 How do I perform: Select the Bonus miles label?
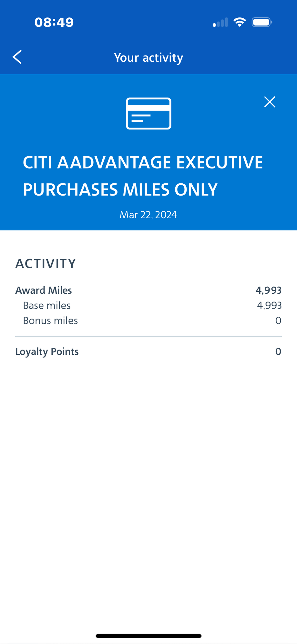coord(50,321)
